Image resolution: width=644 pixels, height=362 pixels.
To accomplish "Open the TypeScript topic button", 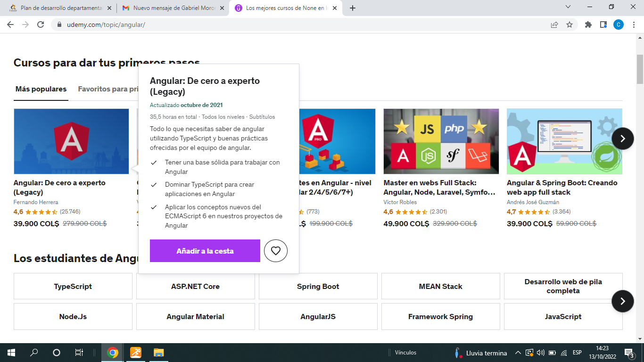I will (73, 286).
